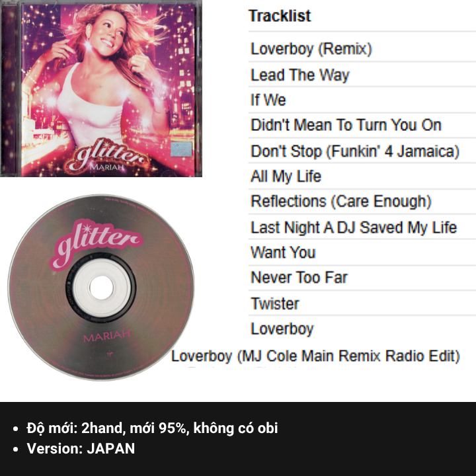Click the small sticker on album cover
The width and height of the screenshot is (476, 476).
coord(181,149)
